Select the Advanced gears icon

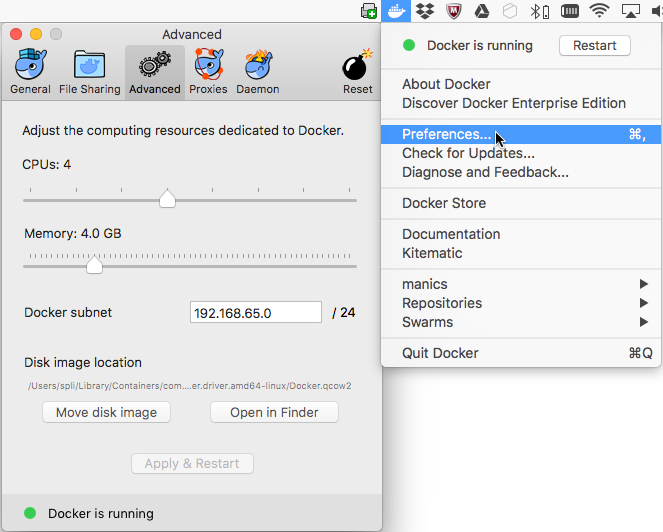[x=155, y=64]
